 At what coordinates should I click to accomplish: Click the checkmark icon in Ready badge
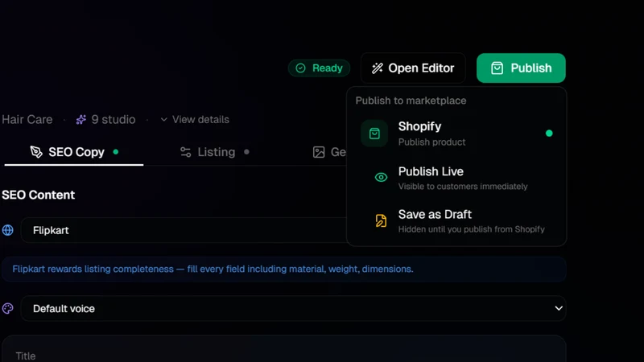coord(300,68)
